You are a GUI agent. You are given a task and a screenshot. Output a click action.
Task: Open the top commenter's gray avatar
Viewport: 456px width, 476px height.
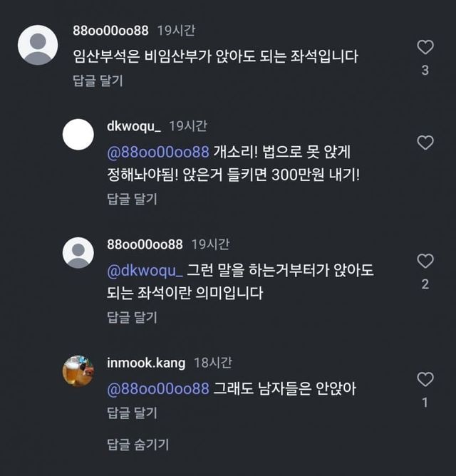point(37,46)
